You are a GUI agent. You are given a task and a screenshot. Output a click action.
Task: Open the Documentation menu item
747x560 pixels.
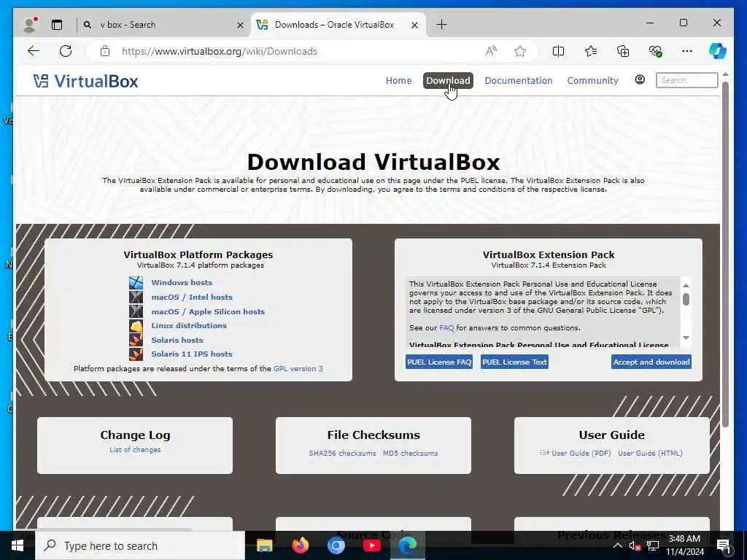519,80
